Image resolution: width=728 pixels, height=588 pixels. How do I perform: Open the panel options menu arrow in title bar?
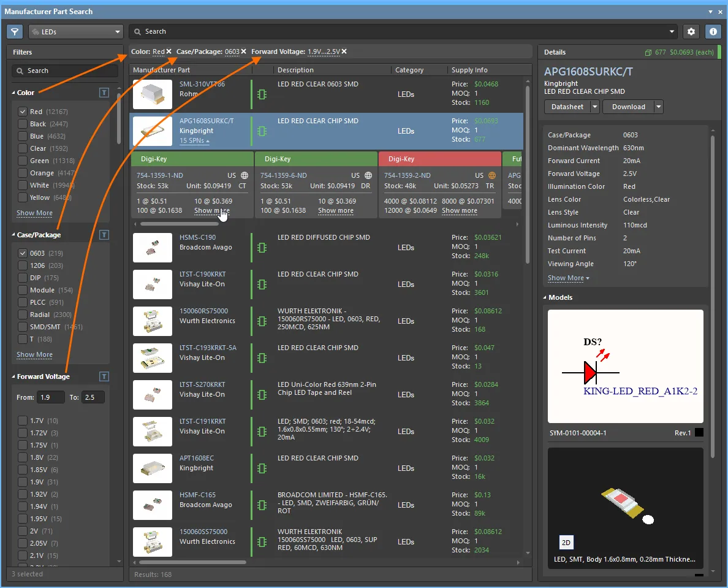coord(710,12)
